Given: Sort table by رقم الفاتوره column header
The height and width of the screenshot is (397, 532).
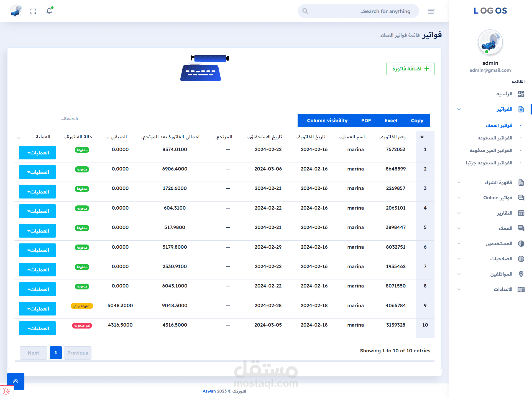Looking at the screenshot, I should (393, 137).
